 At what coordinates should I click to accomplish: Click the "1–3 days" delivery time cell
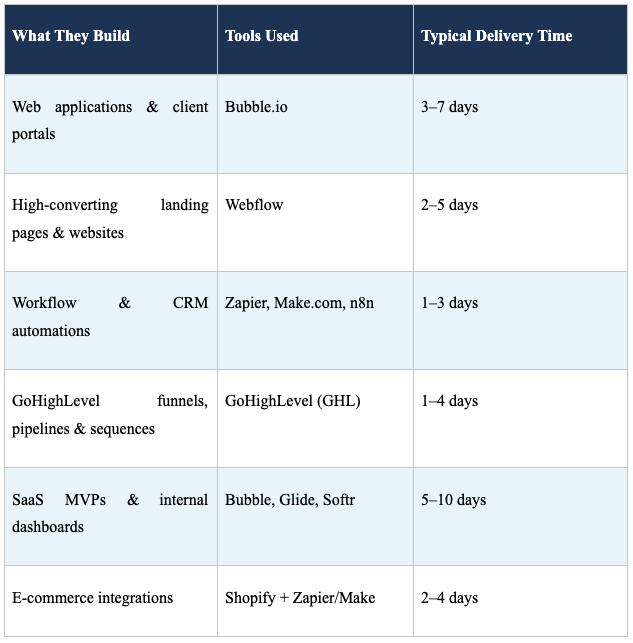(x=450, y=303)
